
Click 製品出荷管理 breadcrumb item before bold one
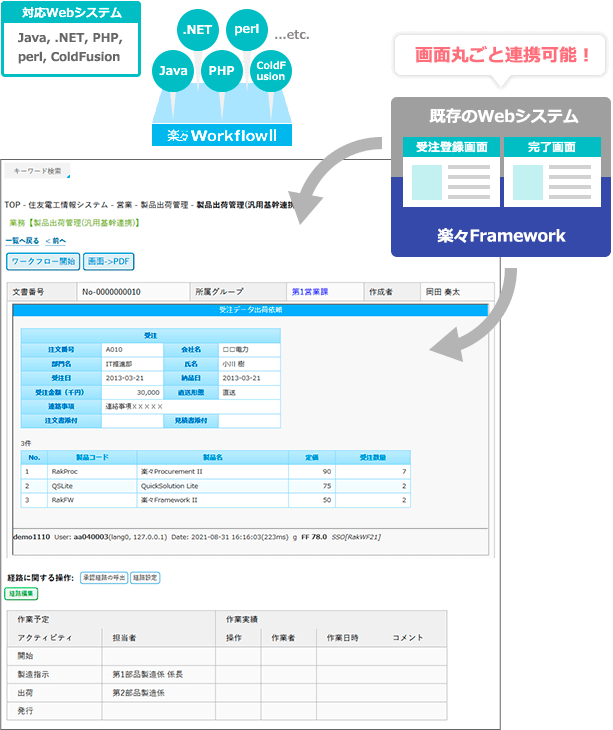point(165,205)
